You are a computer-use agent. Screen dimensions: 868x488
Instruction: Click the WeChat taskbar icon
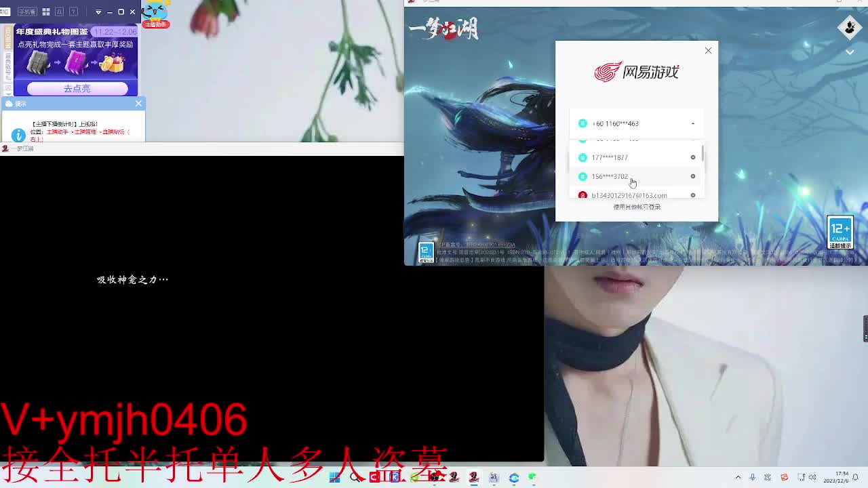[533, 477]
